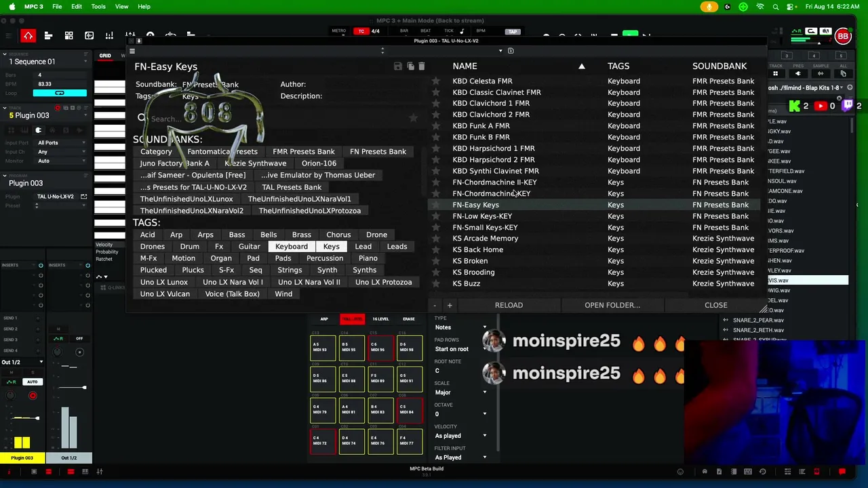The height and width of the screenshot is (488, 868).
Task: Open the pad Type dropdown showing Notes
Action: tap(461, 327)
